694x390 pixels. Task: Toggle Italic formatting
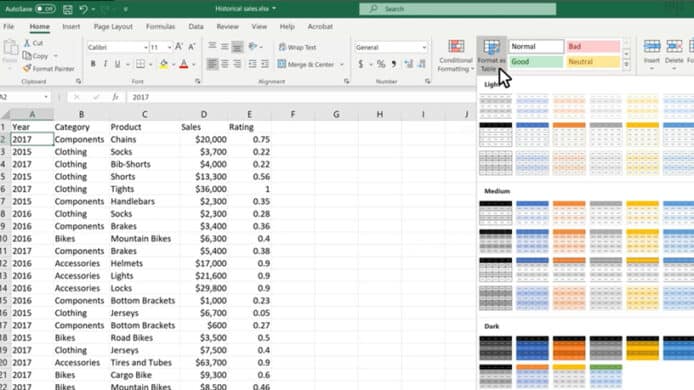pyautogui.click(x=105, y=64)
